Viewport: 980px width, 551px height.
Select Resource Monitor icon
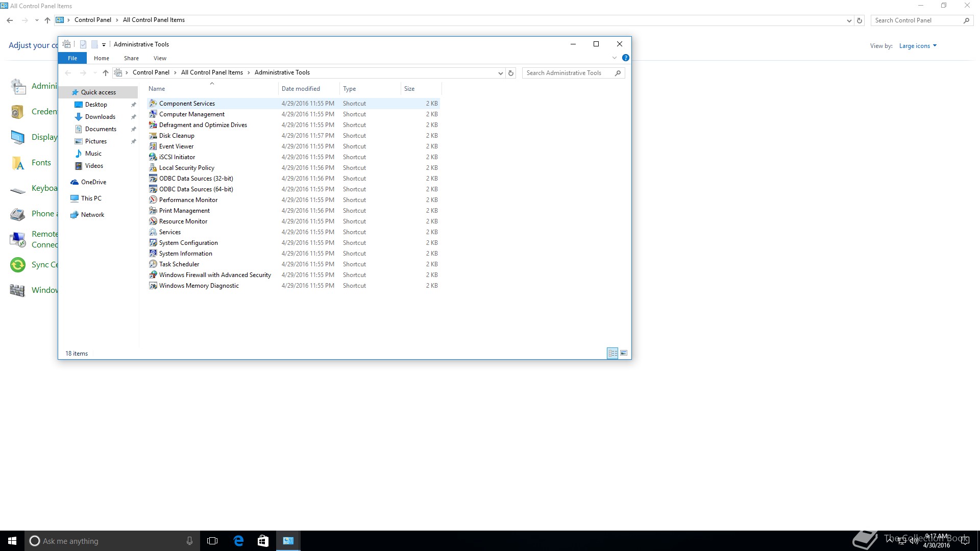point(153,221)
